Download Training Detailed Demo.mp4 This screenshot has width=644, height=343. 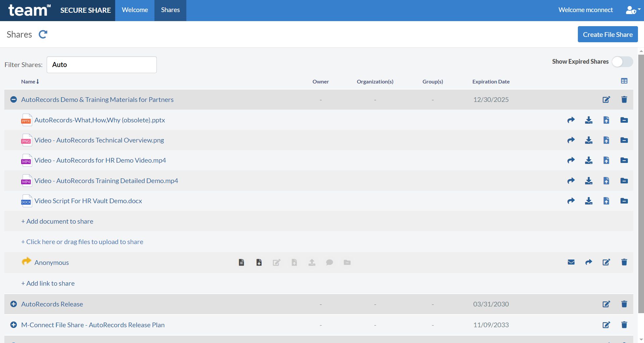coord(589,181)
